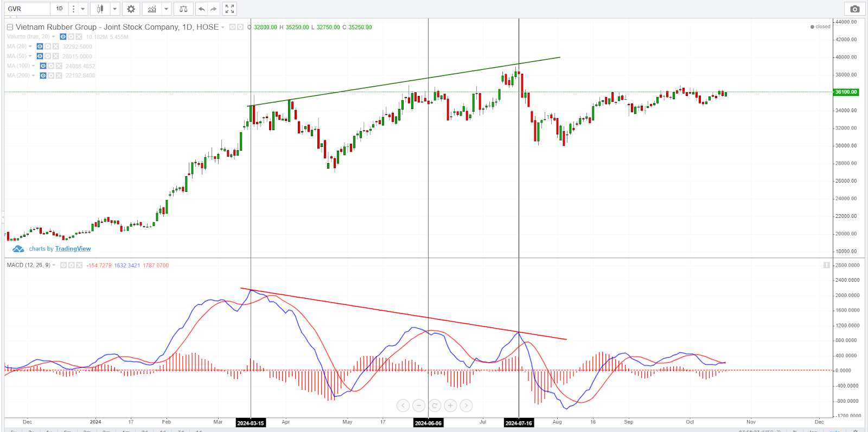
Task: Expand the Volume (true, 20) dropdown arrow
Action: 53,37
